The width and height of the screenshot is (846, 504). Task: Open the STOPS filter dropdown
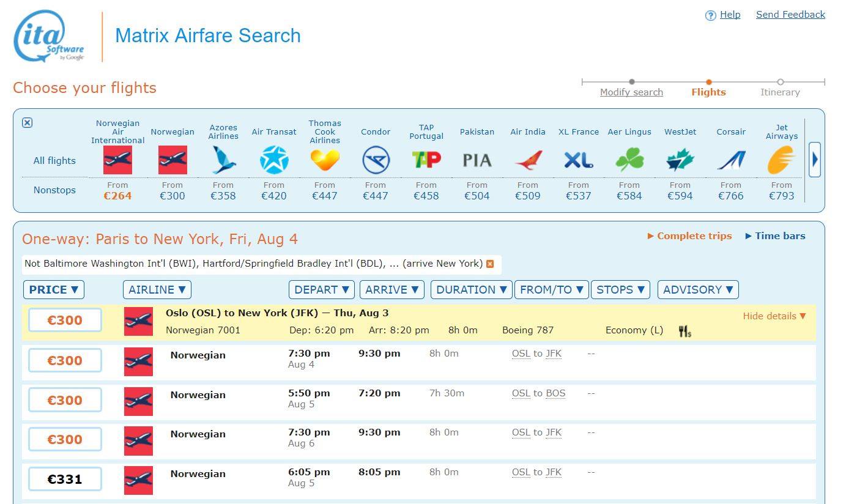click(620, 290)
